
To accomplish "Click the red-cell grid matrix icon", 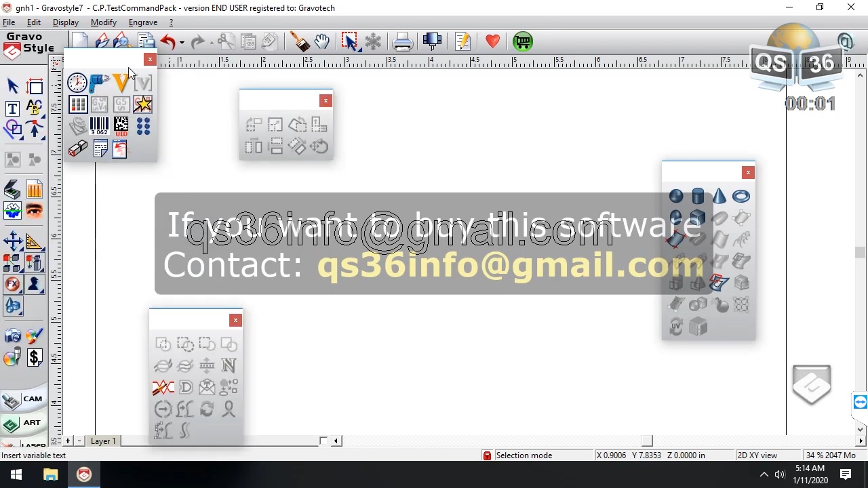I will click(x=78, y=104).
